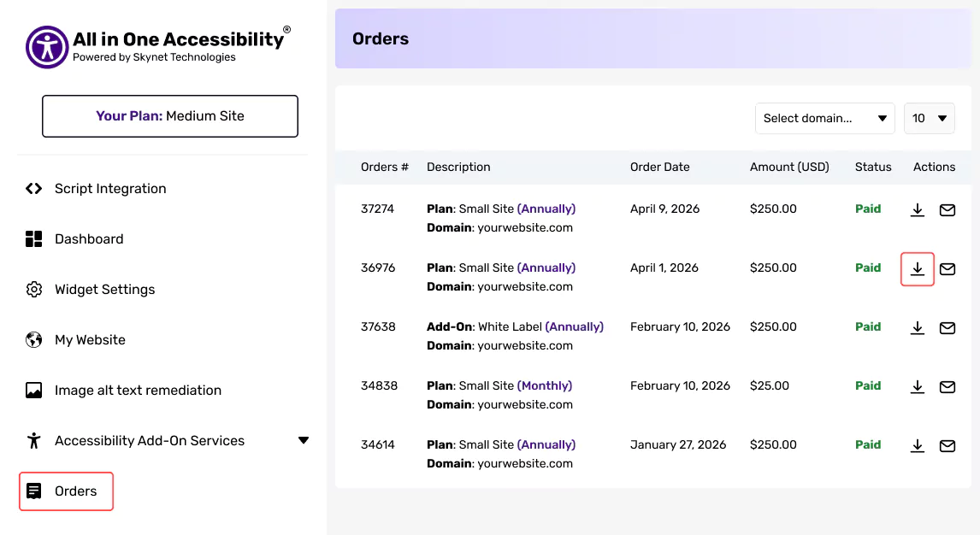Go to Dashboard in sidebar

89,239
